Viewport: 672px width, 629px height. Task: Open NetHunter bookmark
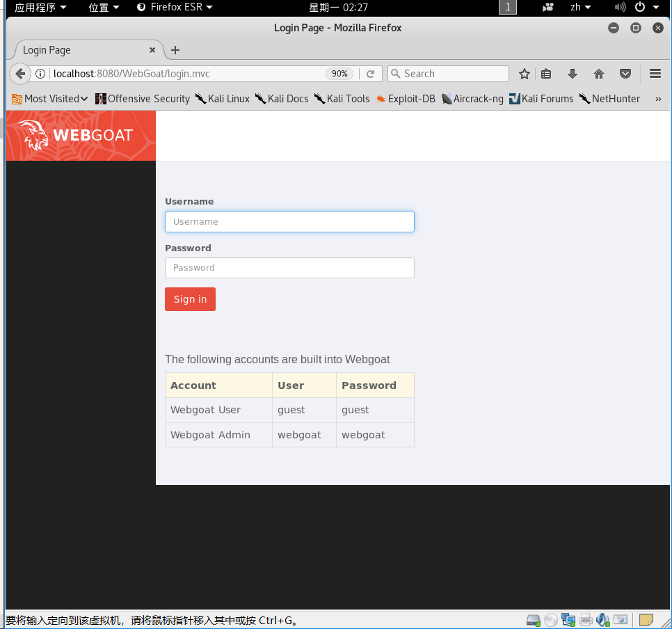(610, 99)
